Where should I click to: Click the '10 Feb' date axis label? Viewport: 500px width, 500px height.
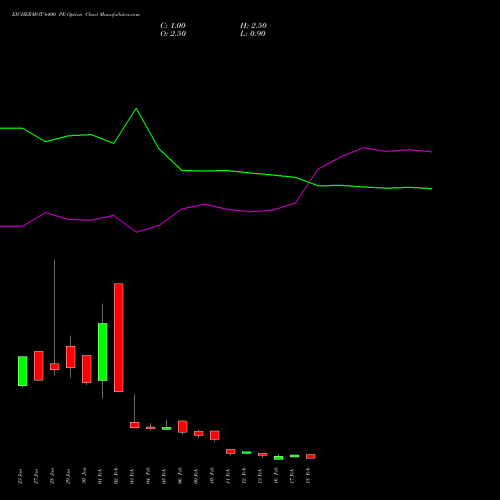pyautogui.click(x=212, y=476)
